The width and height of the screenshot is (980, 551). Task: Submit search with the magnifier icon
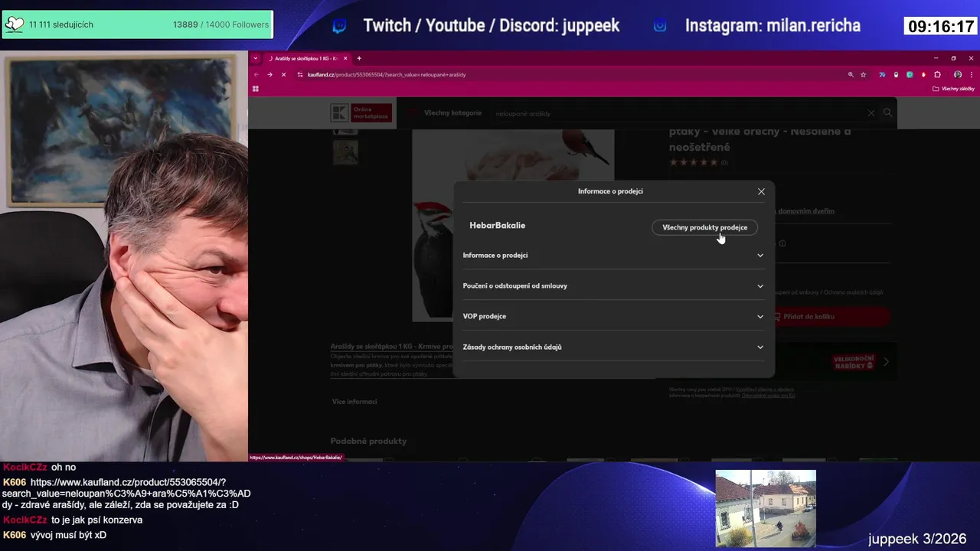[887, 112]
